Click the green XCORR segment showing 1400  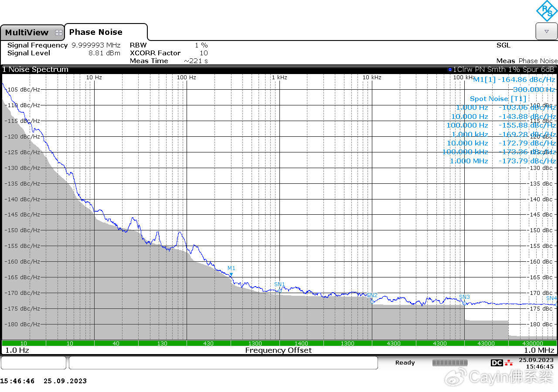[301, 343]
